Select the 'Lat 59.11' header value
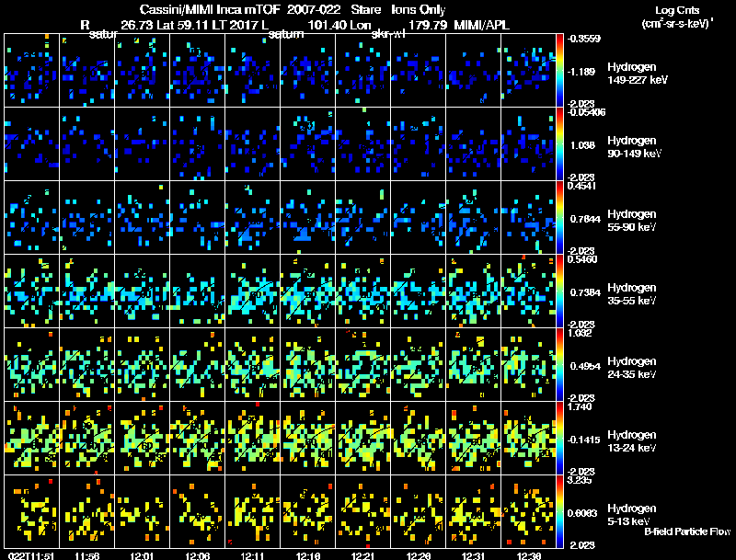 tap(183, 25)
